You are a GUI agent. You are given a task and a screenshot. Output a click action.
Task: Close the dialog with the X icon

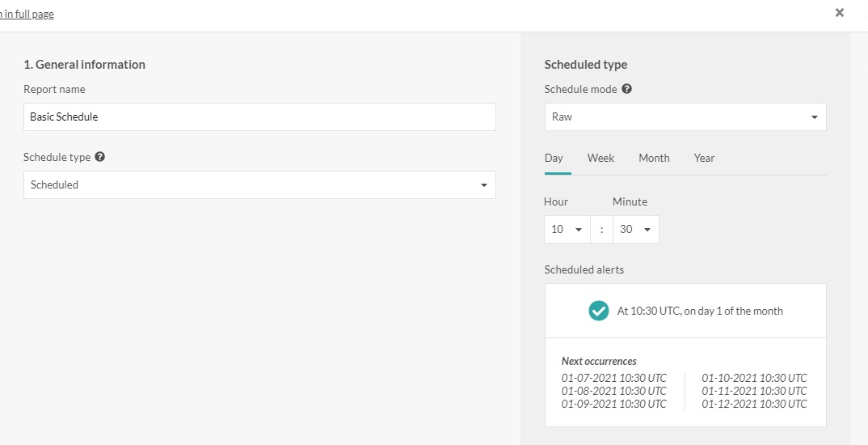pyautogui.click(x=840, y=13)
